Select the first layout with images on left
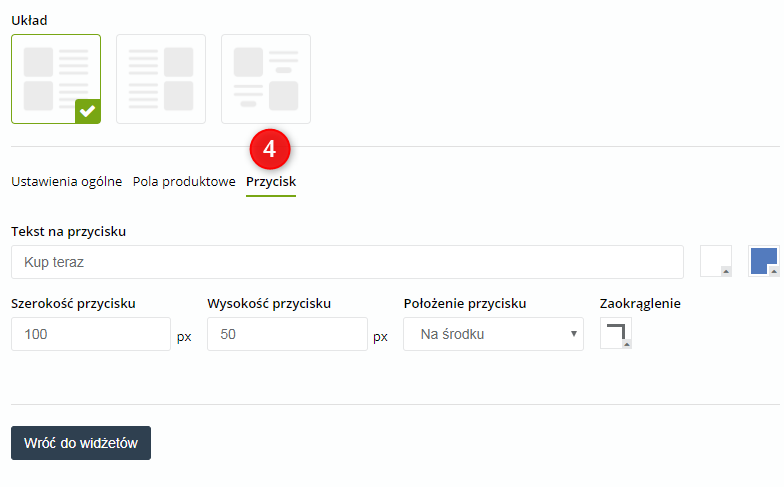Screen dimensions: 784x487 56,79
